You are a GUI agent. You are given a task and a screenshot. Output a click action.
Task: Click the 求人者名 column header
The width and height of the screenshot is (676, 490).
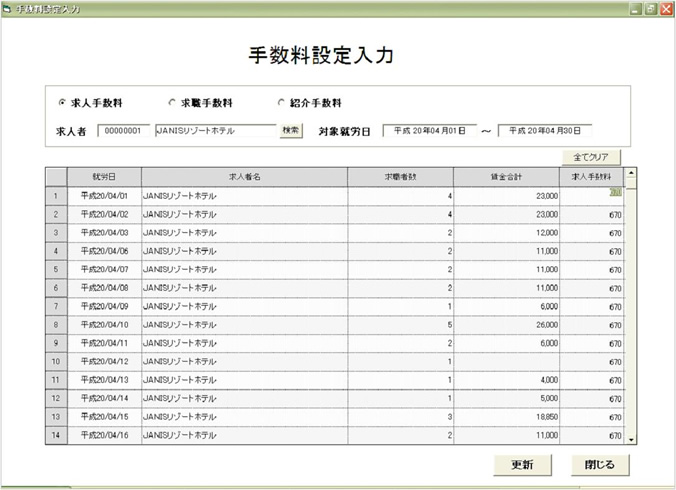coord(244,177)
